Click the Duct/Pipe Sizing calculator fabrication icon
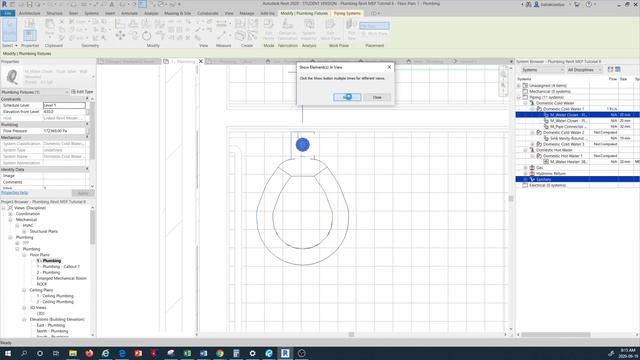This screenshot has width=640, height=360. tap(287, 29)
